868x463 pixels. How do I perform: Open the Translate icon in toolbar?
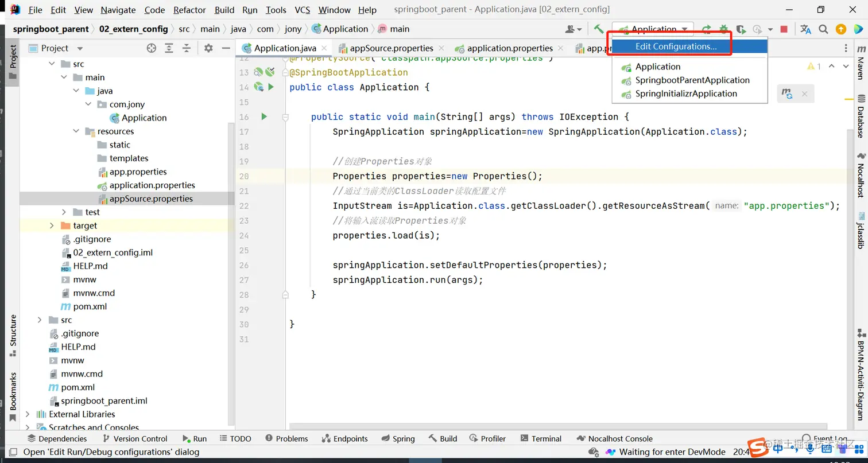(806, 29)
